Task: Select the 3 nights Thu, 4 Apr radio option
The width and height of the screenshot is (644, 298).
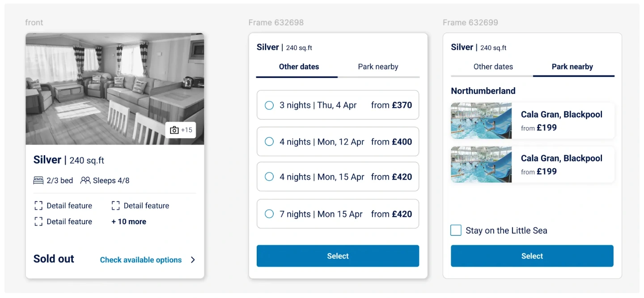Action: click(x=269, y=105)
